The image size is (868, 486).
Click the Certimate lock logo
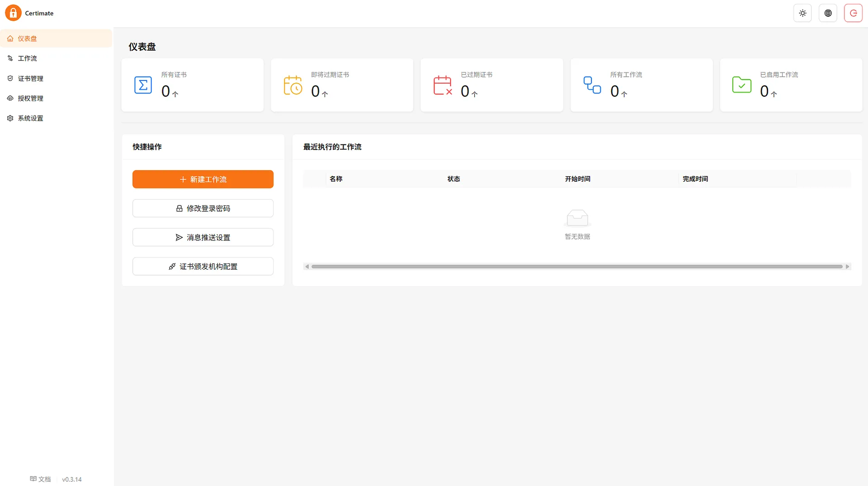click(13, 13)
